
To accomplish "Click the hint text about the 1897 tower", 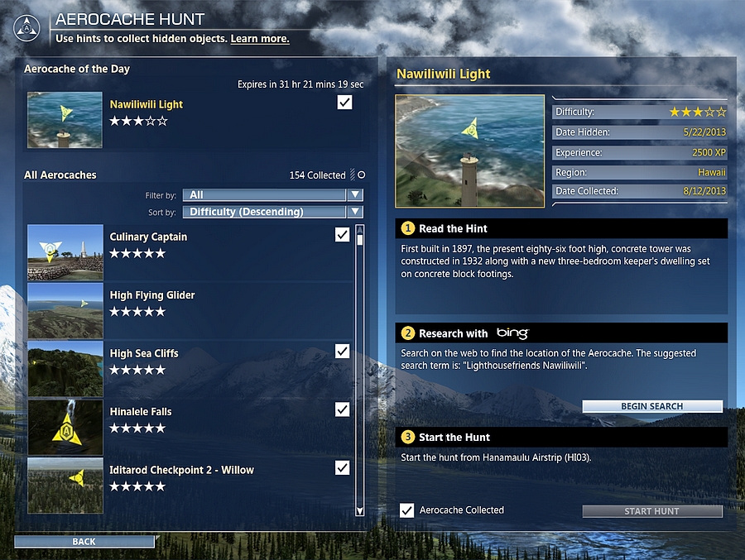I will (555, 261).
